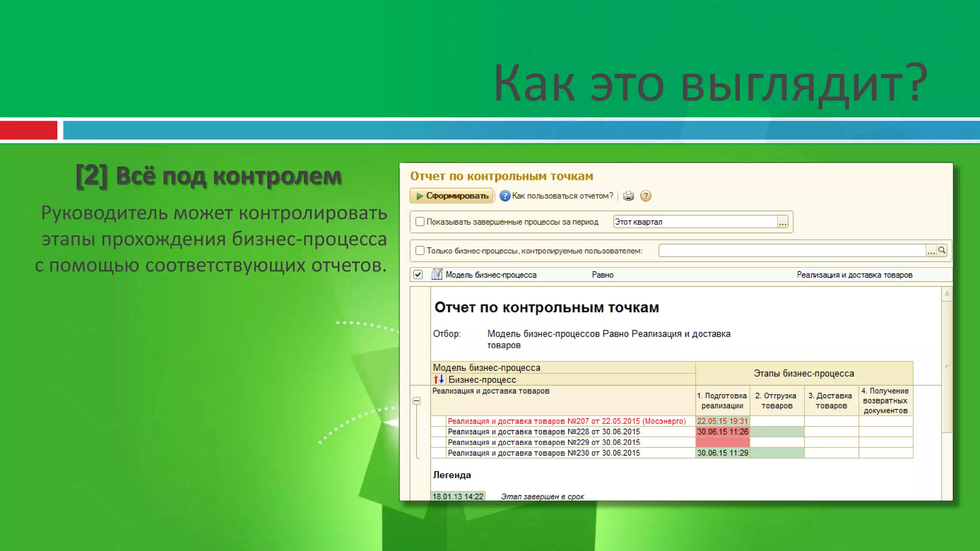Open row Реализация и доставка товаров №207
Image resolution: width=980 pixels, height=551 pixels.
[567, 421]
